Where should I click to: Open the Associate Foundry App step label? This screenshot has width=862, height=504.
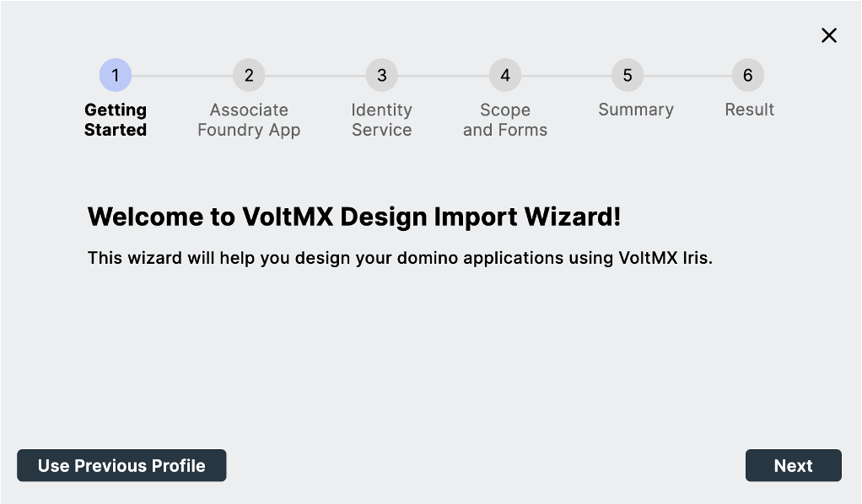249,120
